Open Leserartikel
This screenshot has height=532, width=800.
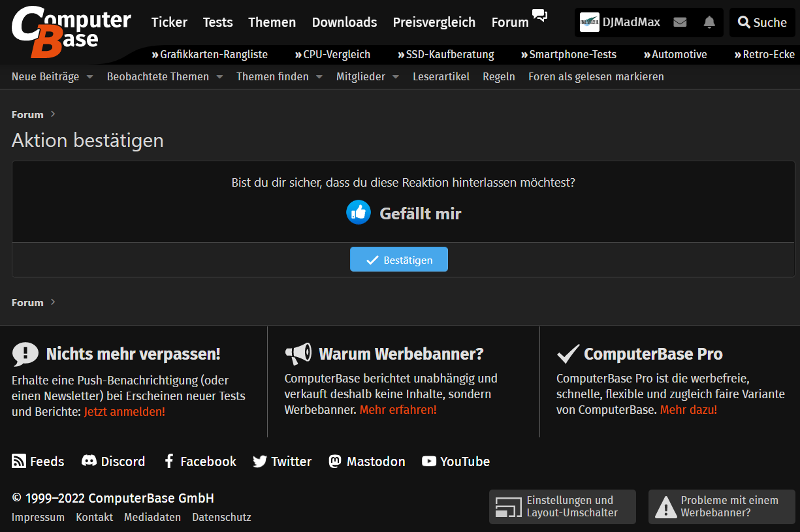[441, 77]
